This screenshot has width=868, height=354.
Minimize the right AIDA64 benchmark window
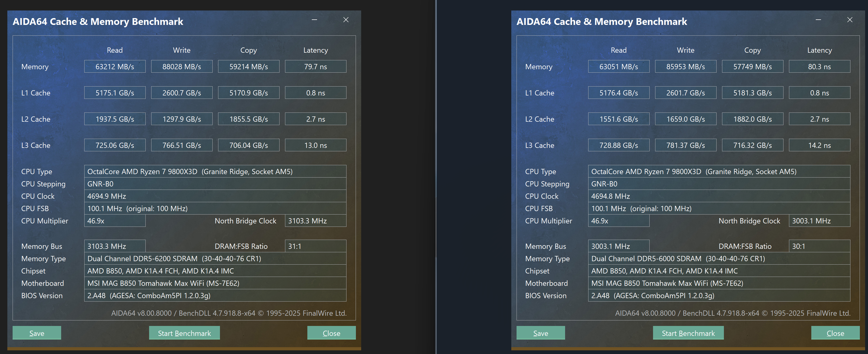click(818, 20)
